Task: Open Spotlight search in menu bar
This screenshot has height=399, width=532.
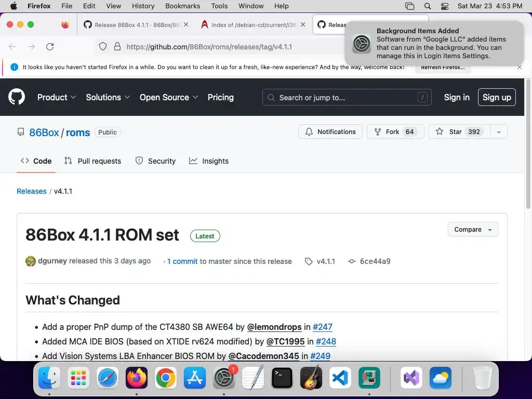Action: [x=428, y=6]
